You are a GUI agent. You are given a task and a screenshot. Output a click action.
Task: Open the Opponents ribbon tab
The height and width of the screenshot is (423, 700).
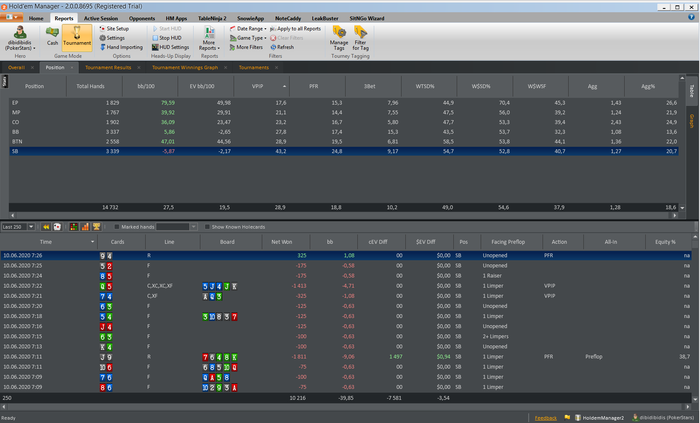click(142, 18)
